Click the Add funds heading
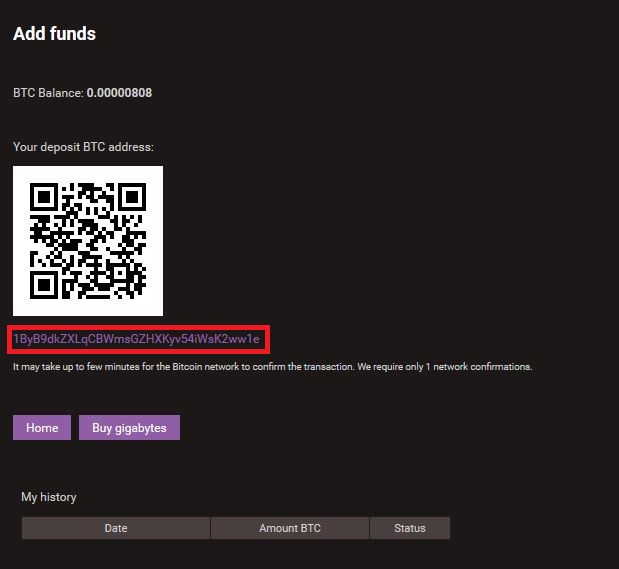 pos(54,34)
